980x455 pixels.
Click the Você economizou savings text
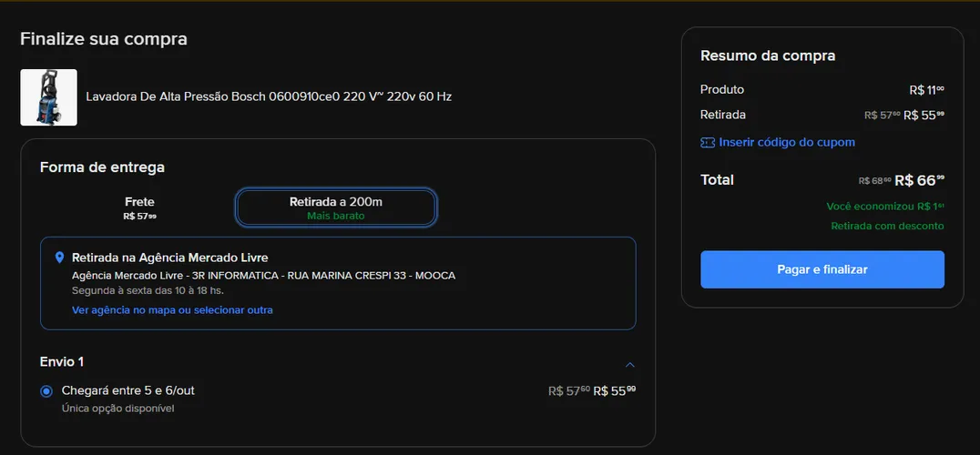click(885, 206)
